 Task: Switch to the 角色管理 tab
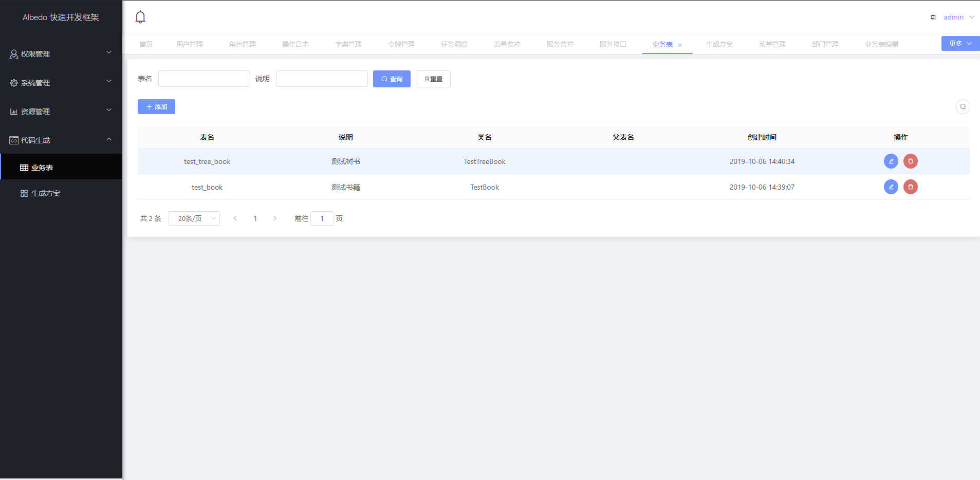click(243, 44)
